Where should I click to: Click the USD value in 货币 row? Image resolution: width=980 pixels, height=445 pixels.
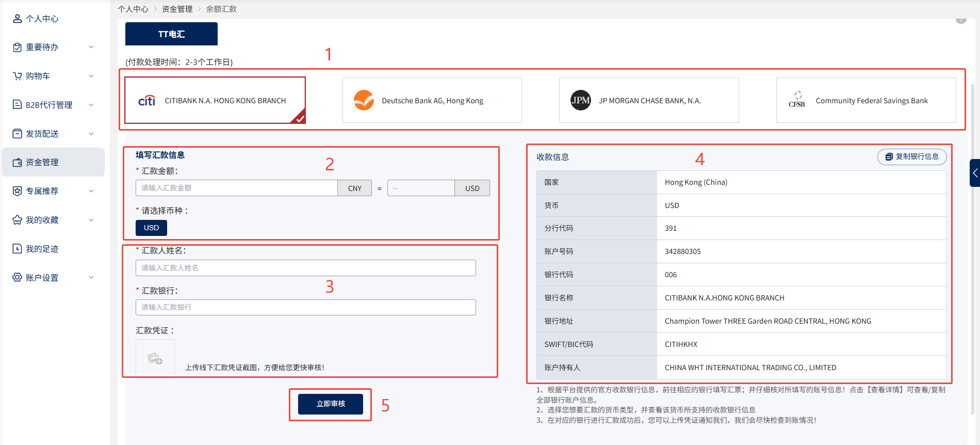tap(672, 205)
